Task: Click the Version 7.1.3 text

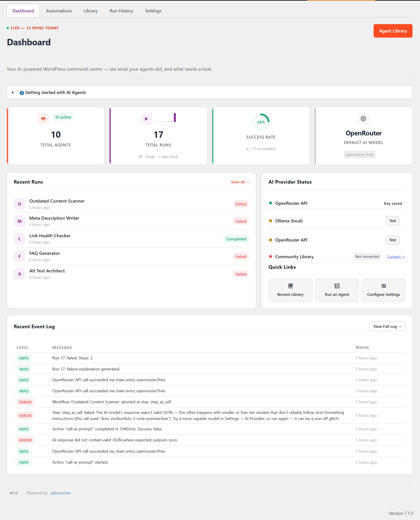Action: 401,513
